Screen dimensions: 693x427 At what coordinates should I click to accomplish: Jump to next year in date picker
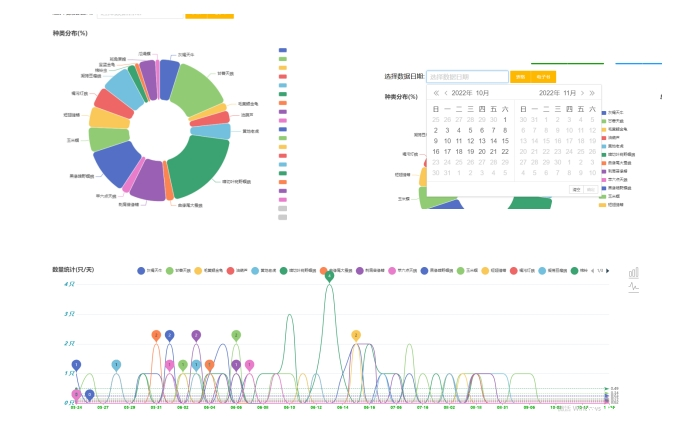click(592, 92)
